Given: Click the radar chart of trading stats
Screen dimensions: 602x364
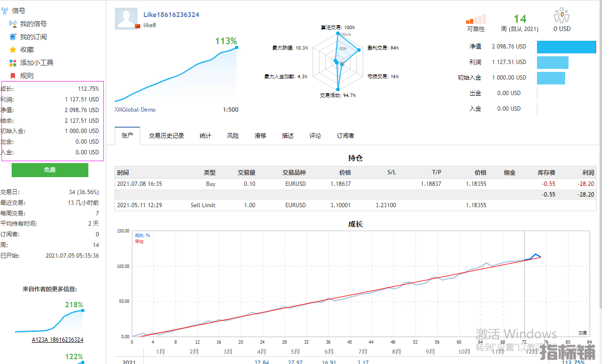Looking at the screenshot, I should coord(338,61).
